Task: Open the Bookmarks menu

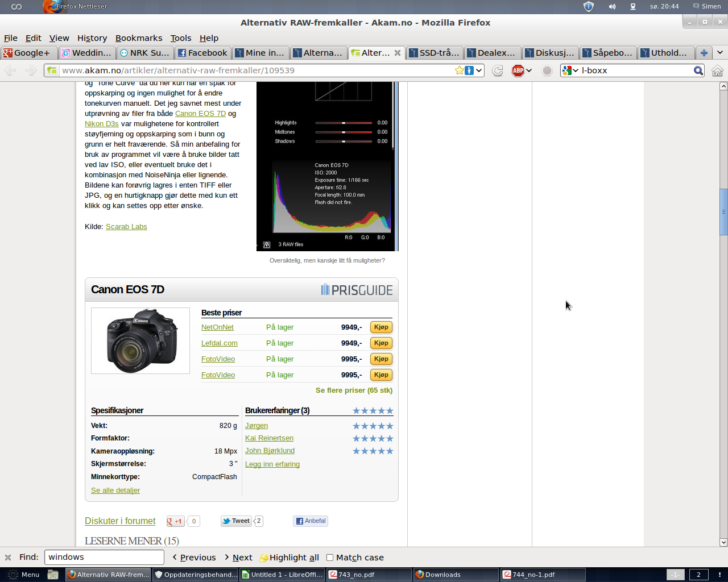Action: [139, 38]
